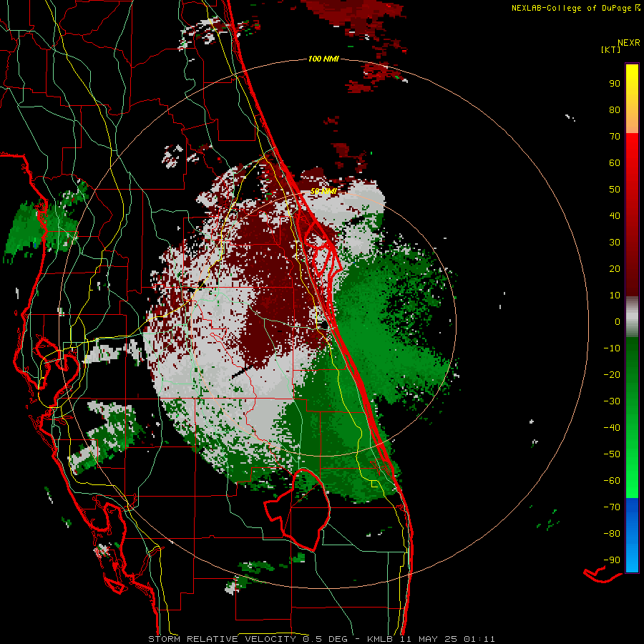Click the 70 knot scale label
This screenshot has height=644, width=644.
(615, 137)
